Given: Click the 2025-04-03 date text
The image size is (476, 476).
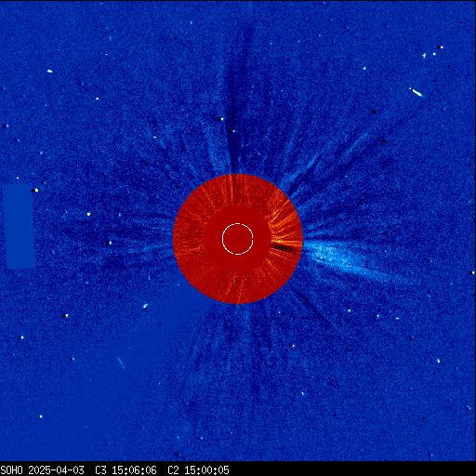Looking at the screenshot, I should click(x=56, y=470).
